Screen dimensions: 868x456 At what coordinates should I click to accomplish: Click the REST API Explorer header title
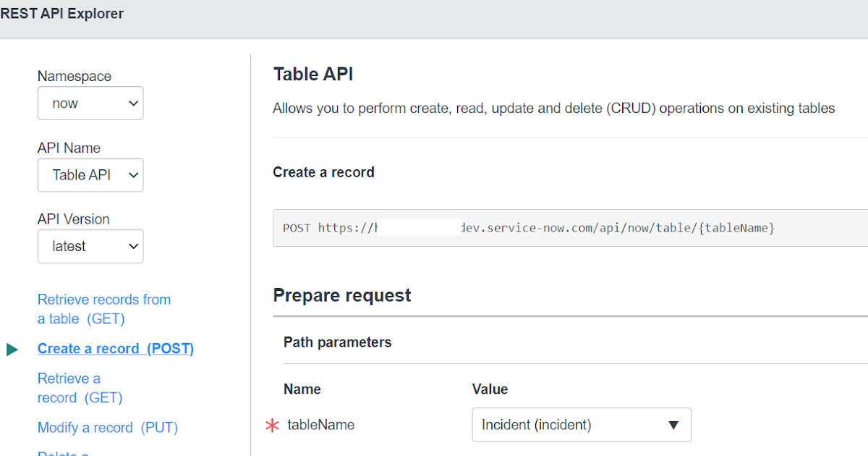pyautogui.click(x=62, y=13)
